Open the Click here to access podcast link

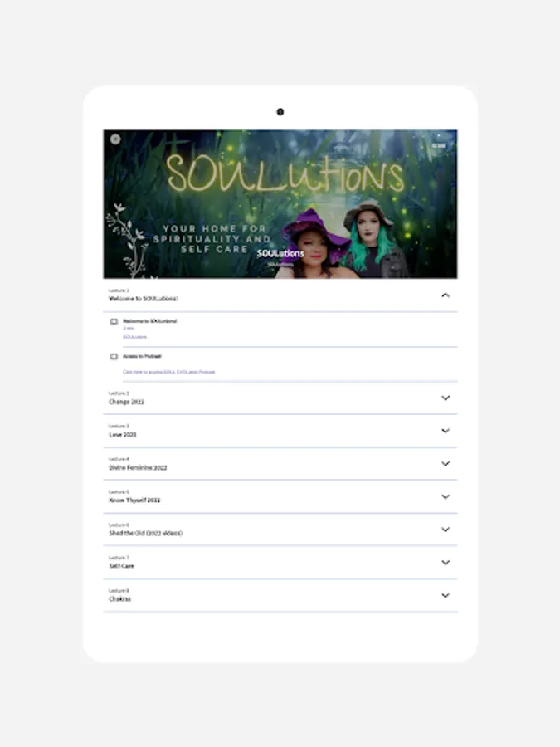tap(169, 372)
